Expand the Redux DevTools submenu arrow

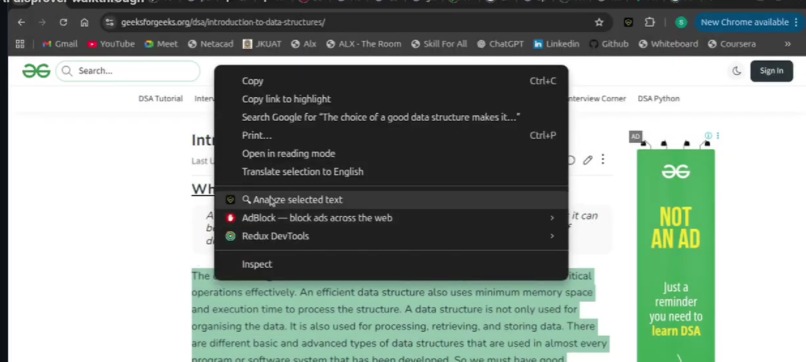(552, 236)
